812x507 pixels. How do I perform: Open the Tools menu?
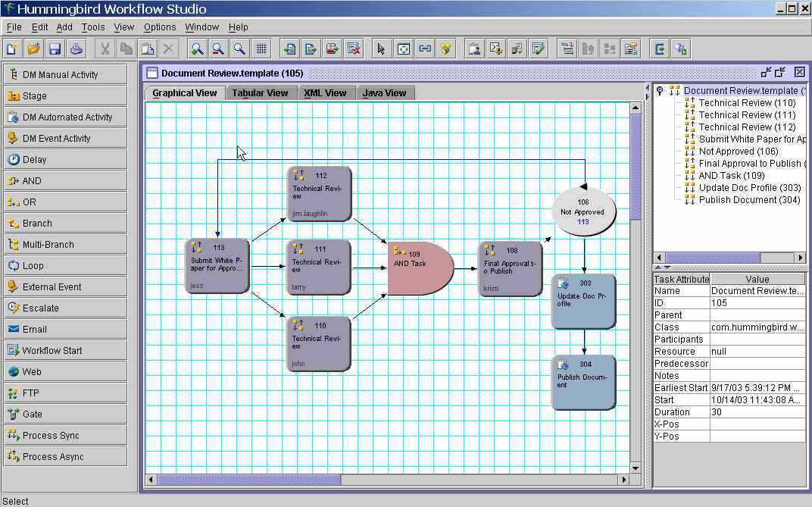(x=93, y=27)
